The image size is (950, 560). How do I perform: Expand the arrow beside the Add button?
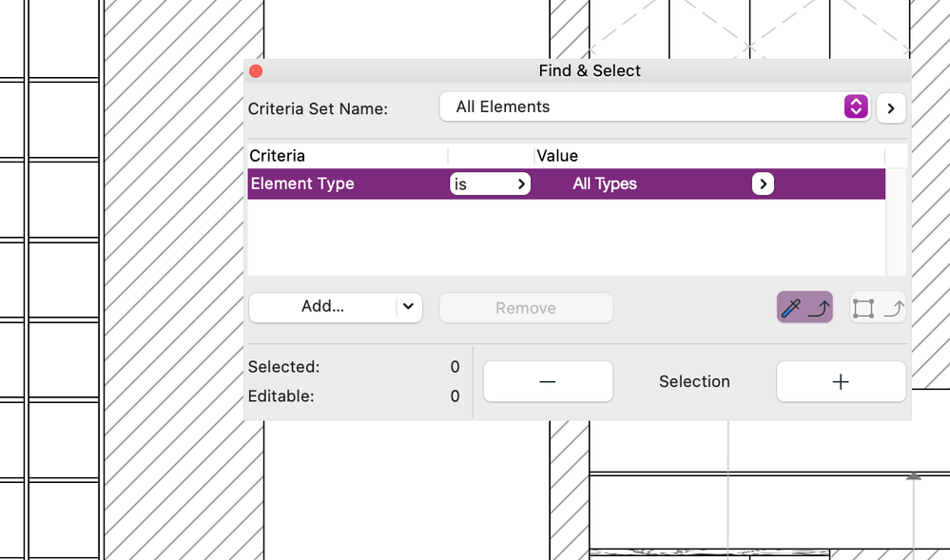click(409, 306)
